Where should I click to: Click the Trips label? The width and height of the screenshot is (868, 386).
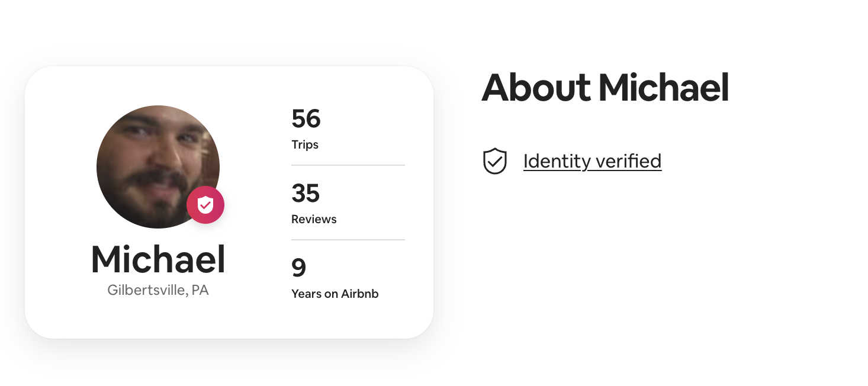click(305, 144)
